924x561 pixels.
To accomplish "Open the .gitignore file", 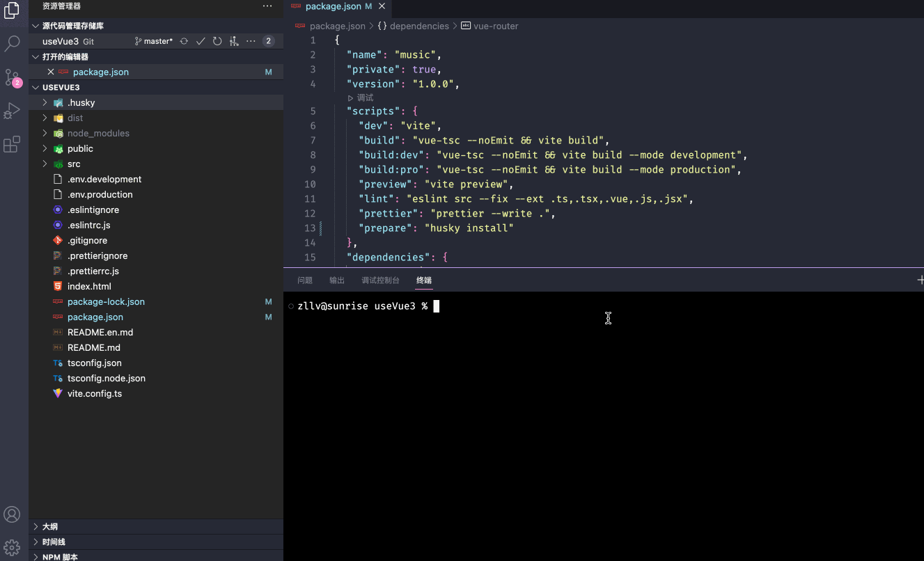I will 156,240.
